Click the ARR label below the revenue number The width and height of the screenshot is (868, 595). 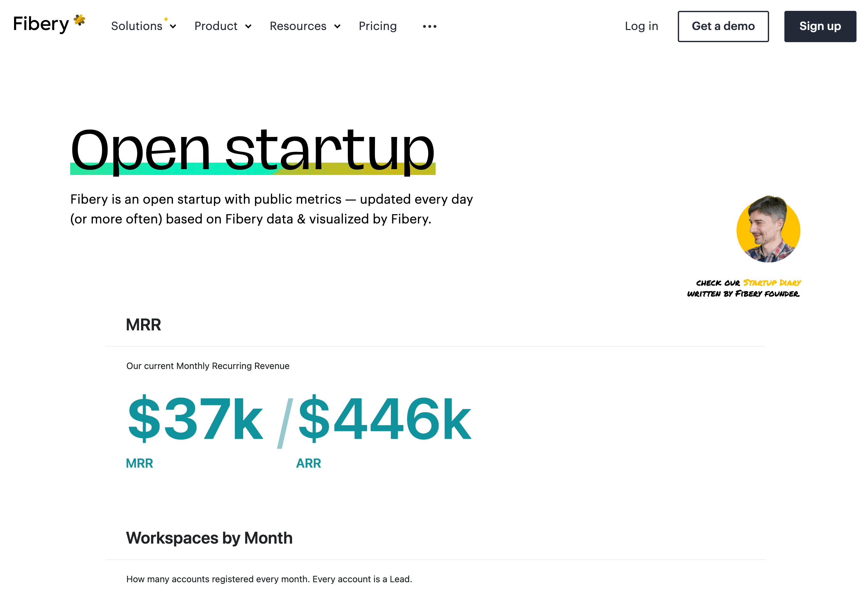(x=308, y=463)
